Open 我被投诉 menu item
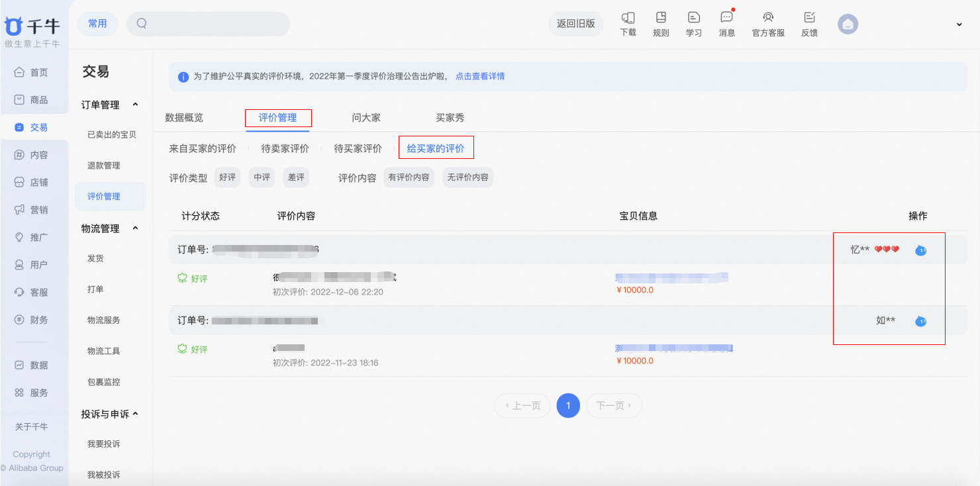The height and width of the screenshot is (486, 980). [x=104, y=475]
